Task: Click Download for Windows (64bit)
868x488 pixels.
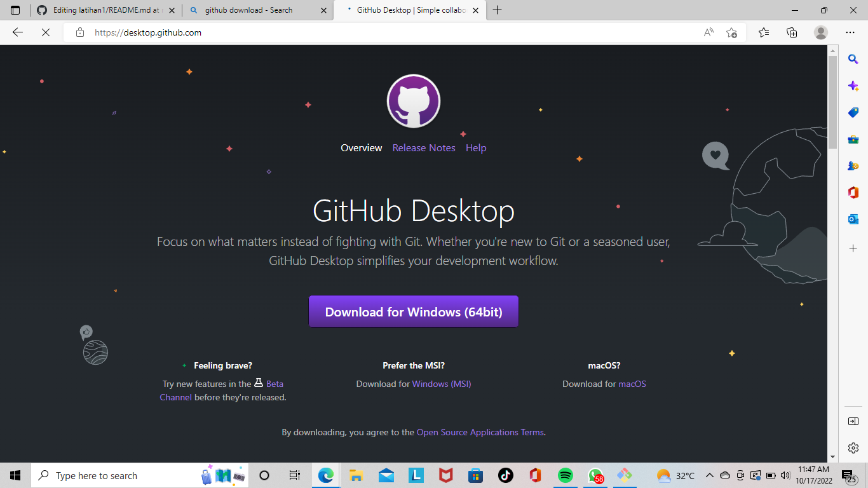Action: [413, 311]
